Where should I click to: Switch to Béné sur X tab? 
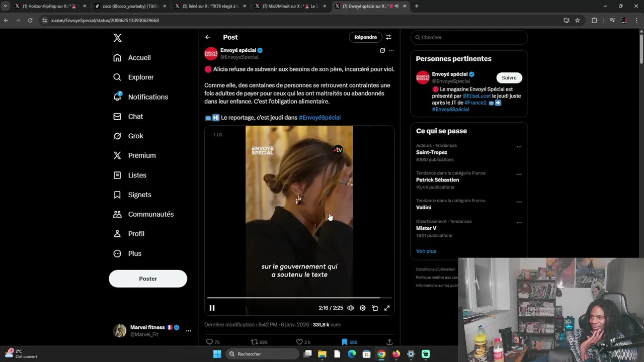coord(210,6)
